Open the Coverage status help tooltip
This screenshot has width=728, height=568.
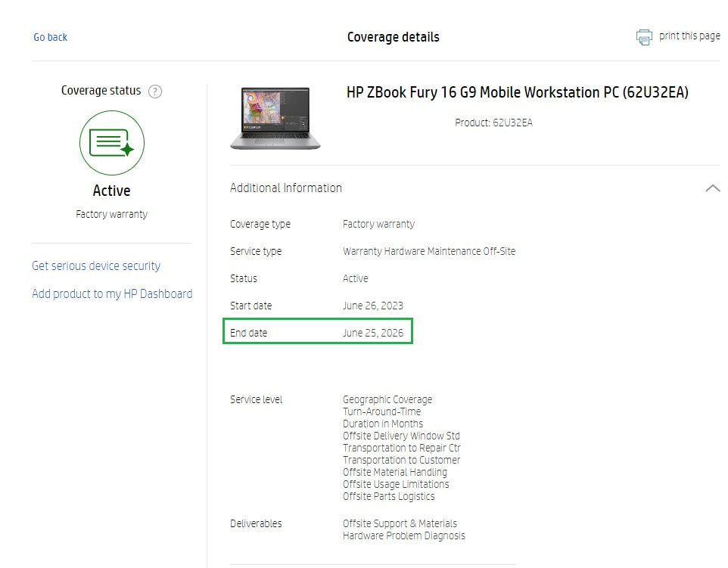coord(155,91)
